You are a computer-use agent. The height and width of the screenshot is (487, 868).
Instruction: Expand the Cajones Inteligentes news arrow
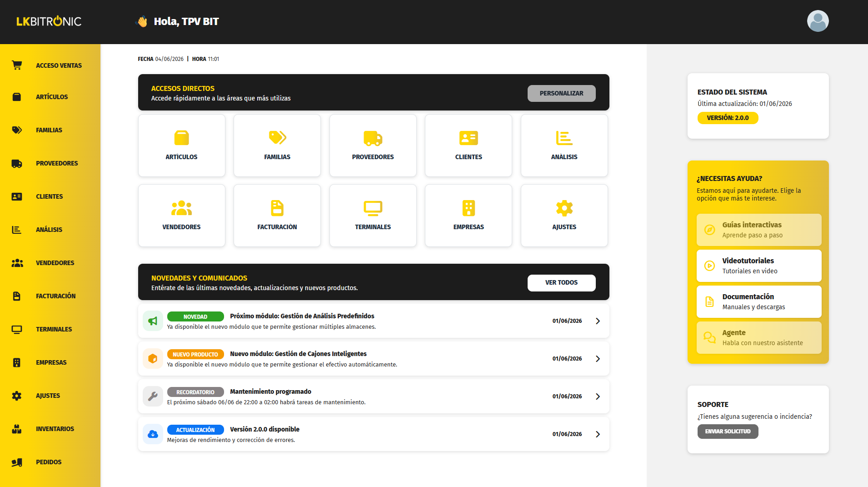598,359
